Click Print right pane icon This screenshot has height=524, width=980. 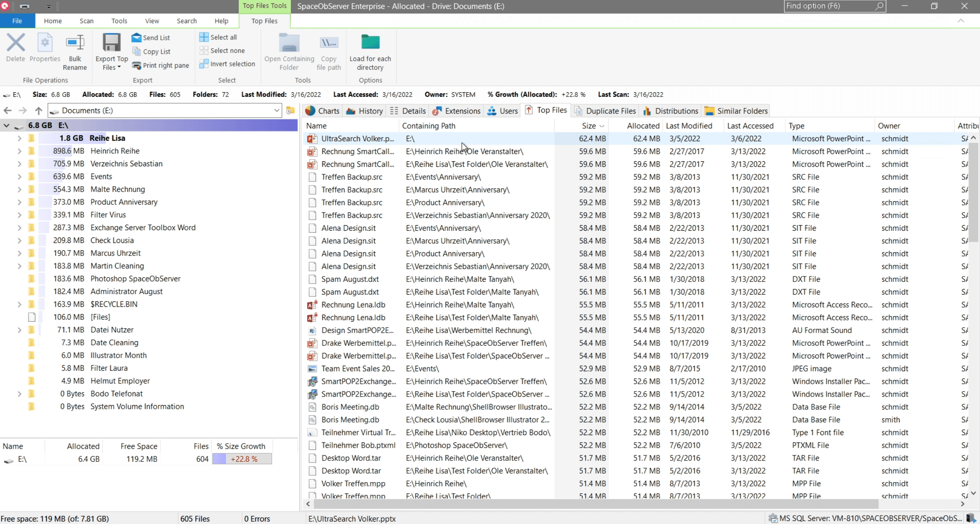tap(136, 65)
